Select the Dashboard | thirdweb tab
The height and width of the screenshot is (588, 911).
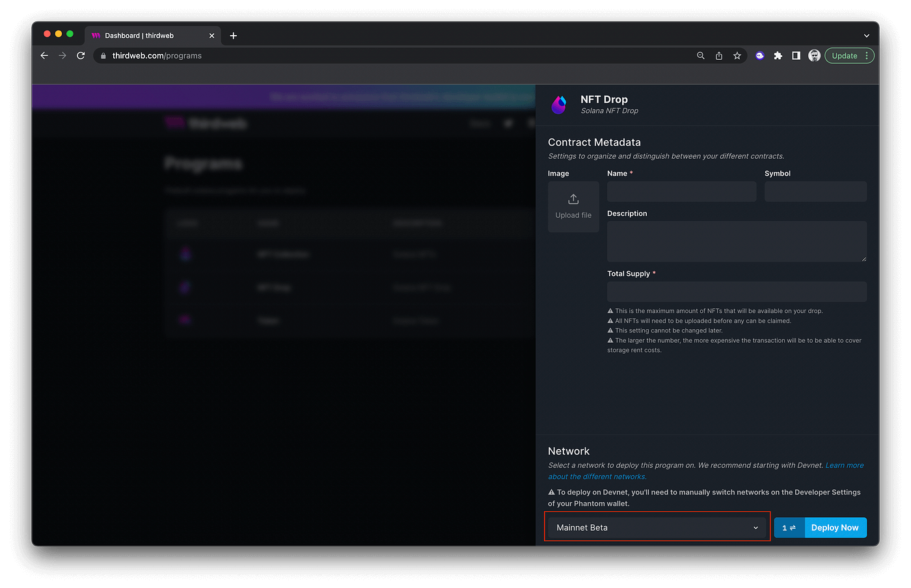152,36
